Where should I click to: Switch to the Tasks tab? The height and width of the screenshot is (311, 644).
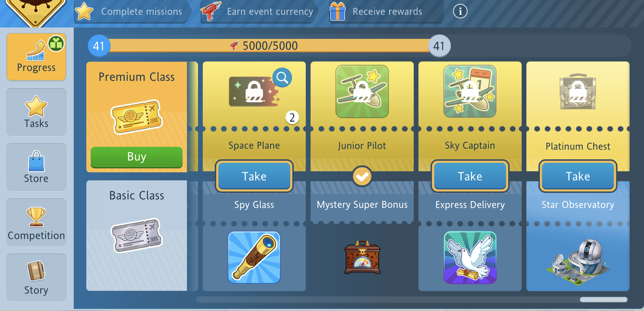36,112
